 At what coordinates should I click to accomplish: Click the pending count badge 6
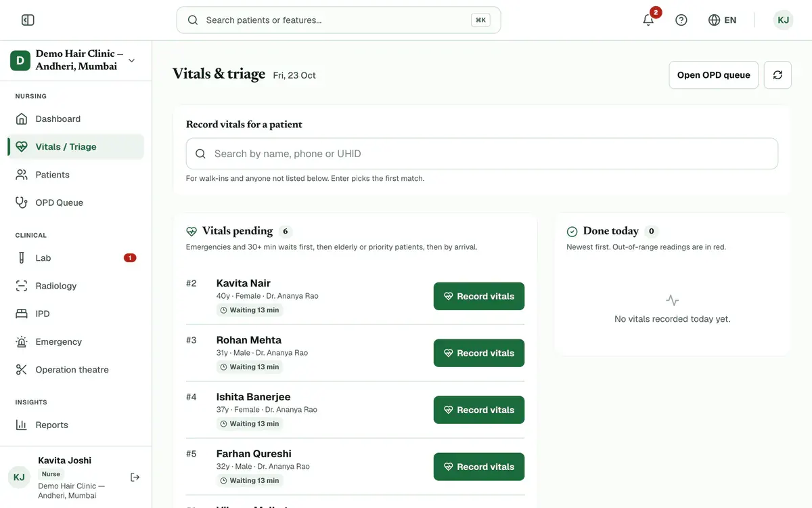coord(286,232)
